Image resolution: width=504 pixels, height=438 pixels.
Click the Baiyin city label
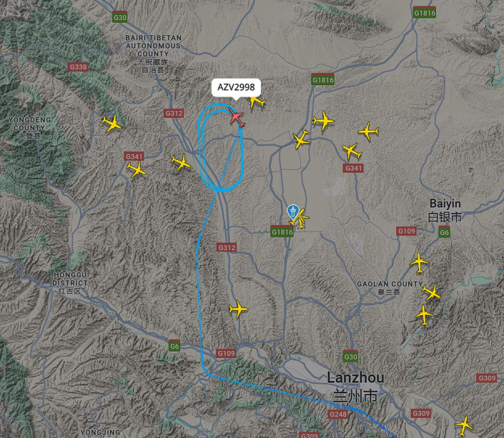(x=445, y=210)
